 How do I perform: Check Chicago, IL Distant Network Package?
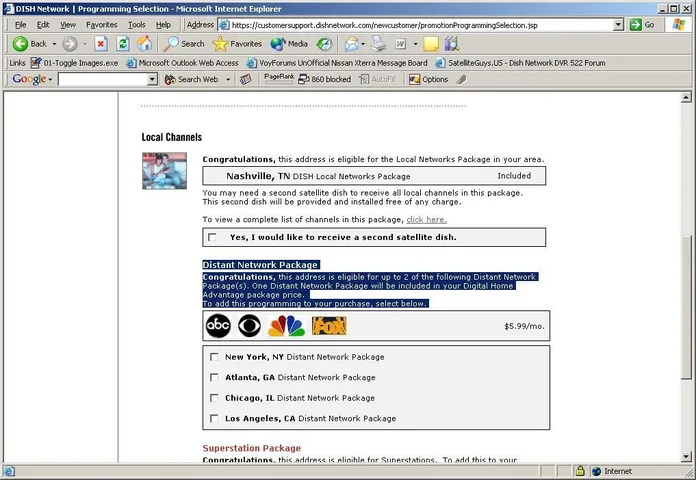coord(214,398)
